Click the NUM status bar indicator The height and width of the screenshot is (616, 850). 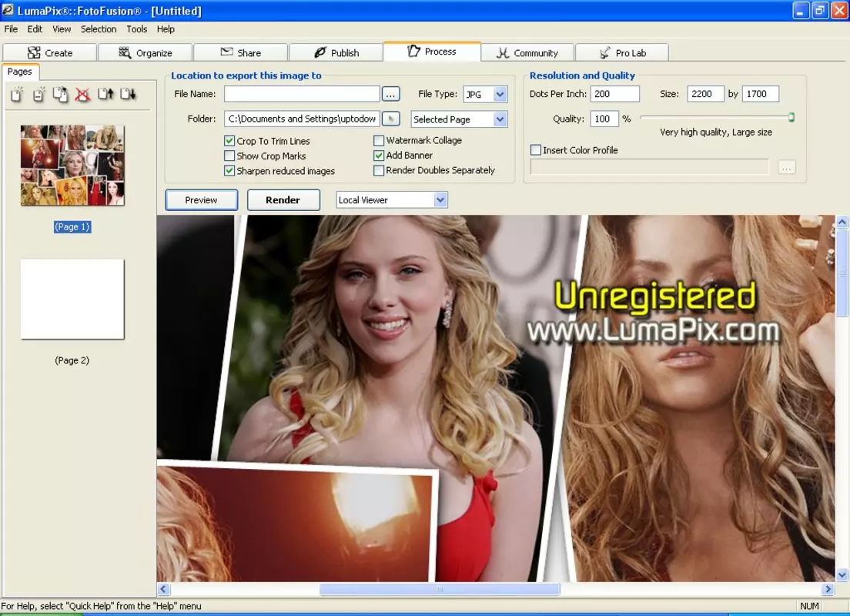[x=809, y=606]
